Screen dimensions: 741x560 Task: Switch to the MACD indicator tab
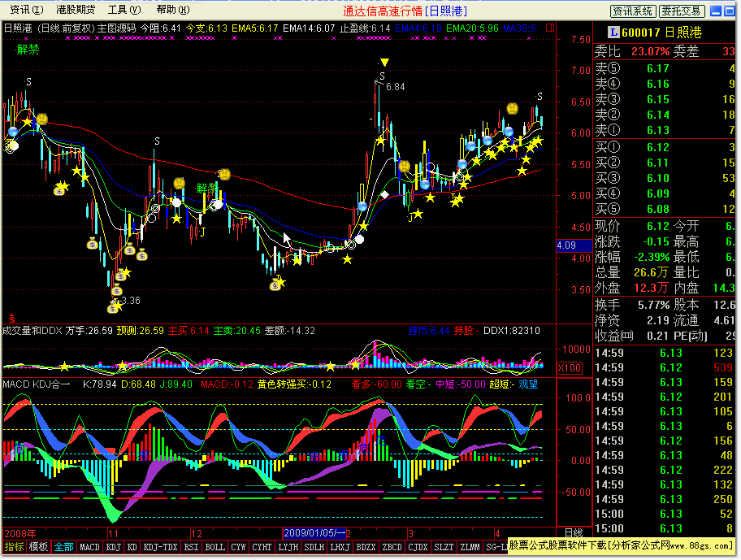(90, 547)
